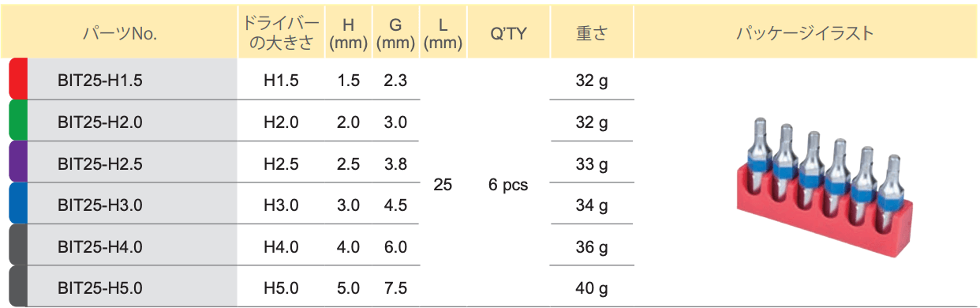The image size is (980, 308).
Task: Click the Q'TY column header
Action: click(508, 34)
